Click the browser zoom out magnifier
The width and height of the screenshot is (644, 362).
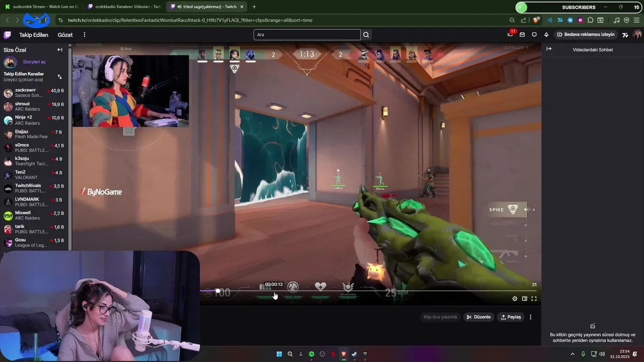click(x=512, y=20)
